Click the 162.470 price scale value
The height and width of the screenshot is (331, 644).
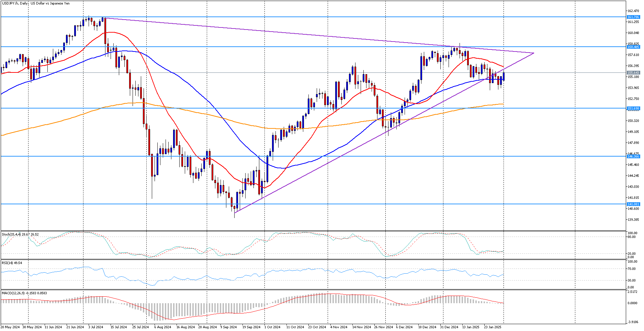tap(633, 11)
